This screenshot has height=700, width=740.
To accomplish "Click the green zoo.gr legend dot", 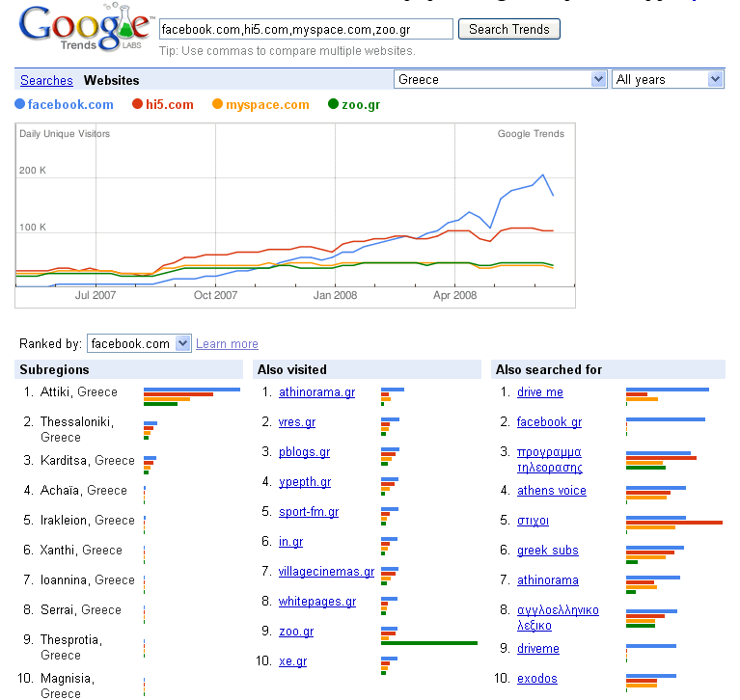I will pos(333,104).
